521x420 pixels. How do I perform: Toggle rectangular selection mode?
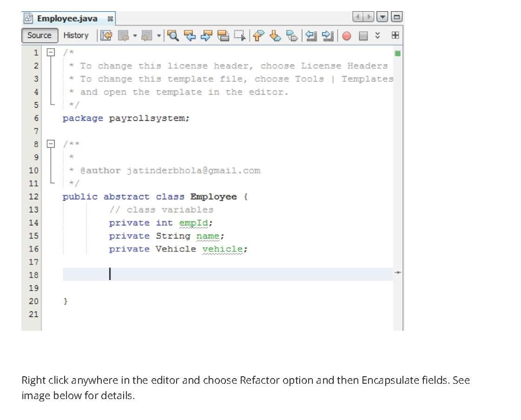(239, 36)
